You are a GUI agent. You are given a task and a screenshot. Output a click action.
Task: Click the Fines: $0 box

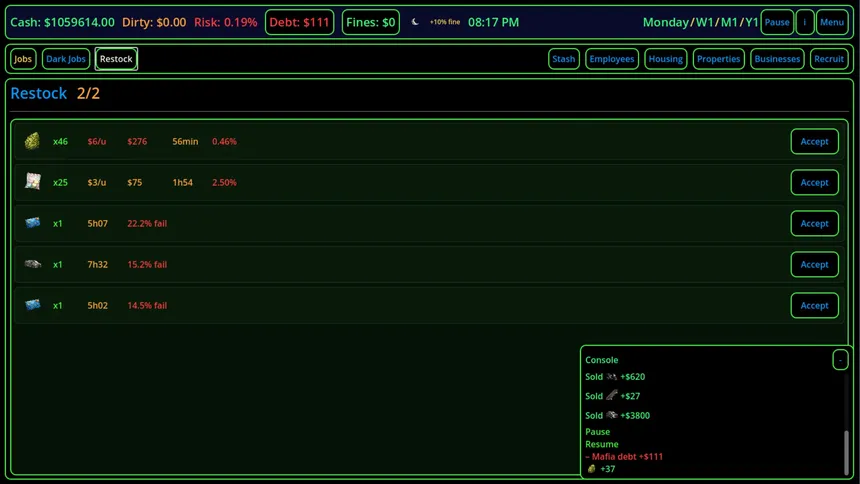tap(371, 22)
